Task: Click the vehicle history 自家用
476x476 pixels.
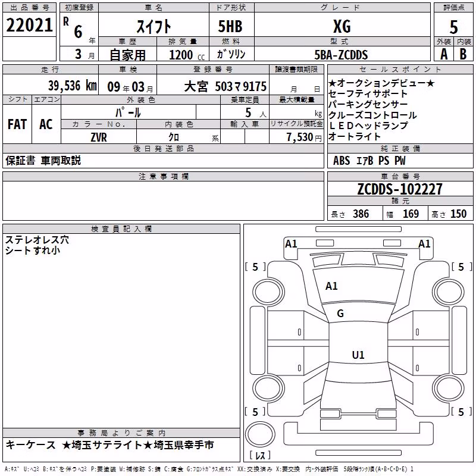Action: (127, 55)
